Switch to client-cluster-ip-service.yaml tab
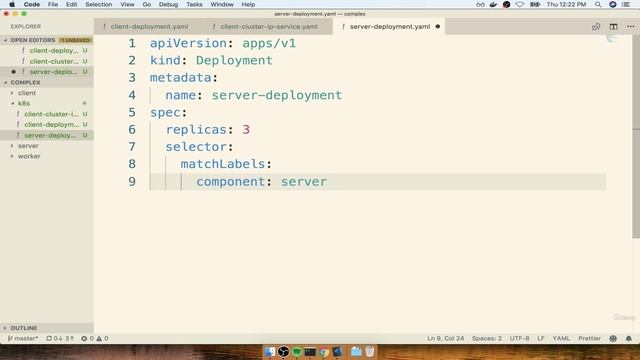The image size is (640, 360). tap(269, 27)
